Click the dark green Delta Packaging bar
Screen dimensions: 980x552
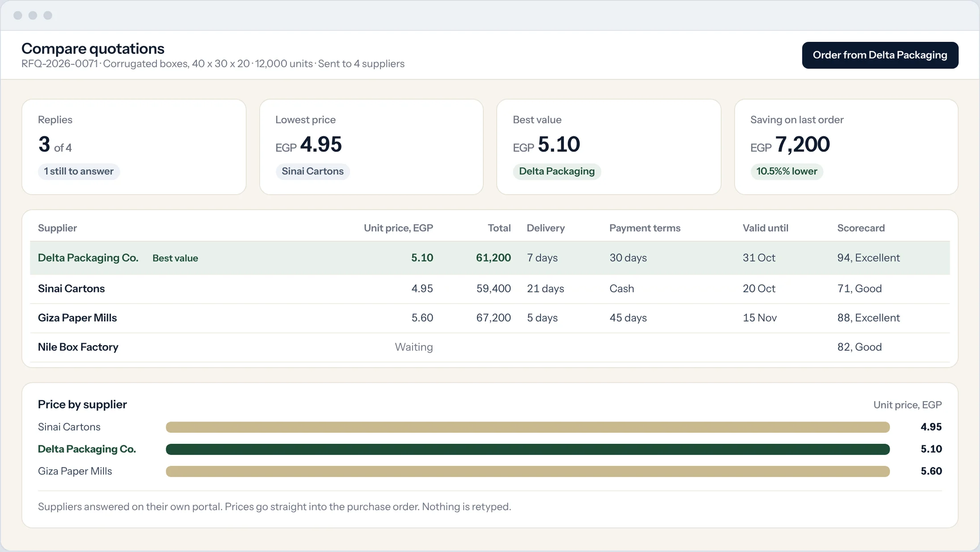528,450
